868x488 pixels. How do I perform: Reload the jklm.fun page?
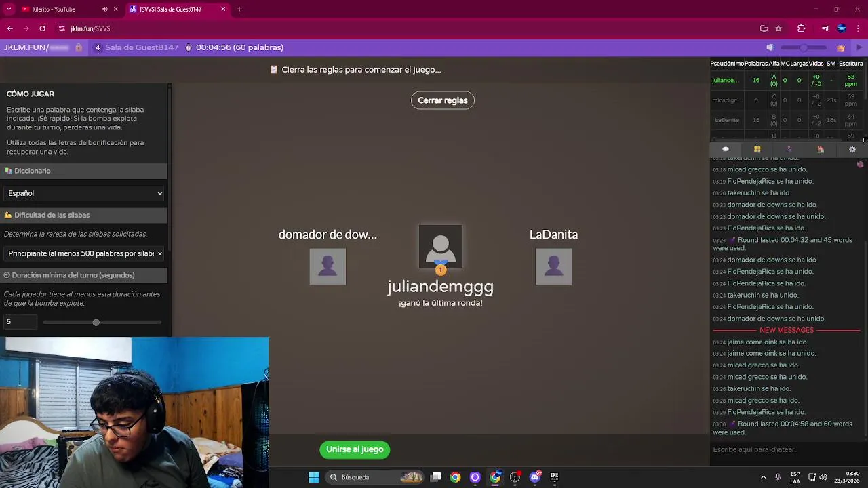[x=42, y=28]
